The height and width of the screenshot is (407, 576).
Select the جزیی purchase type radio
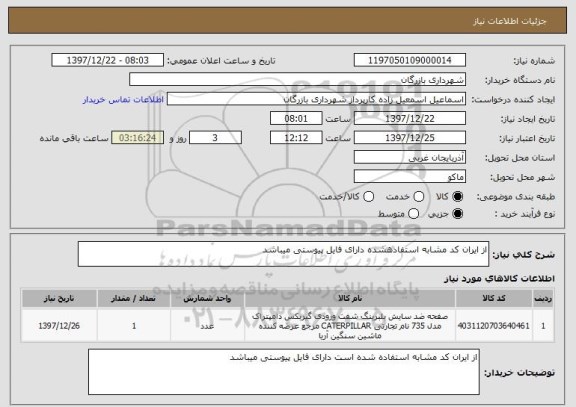458,214
